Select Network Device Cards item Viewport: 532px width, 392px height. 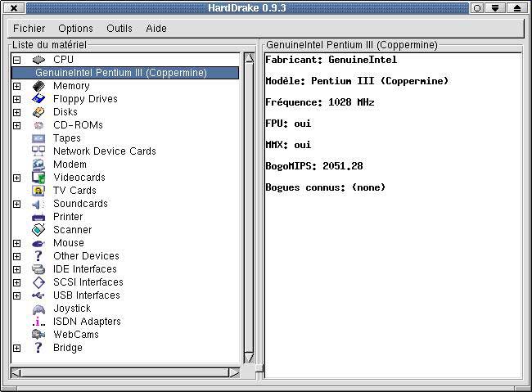pyautogui.click(x=104, y=151)
